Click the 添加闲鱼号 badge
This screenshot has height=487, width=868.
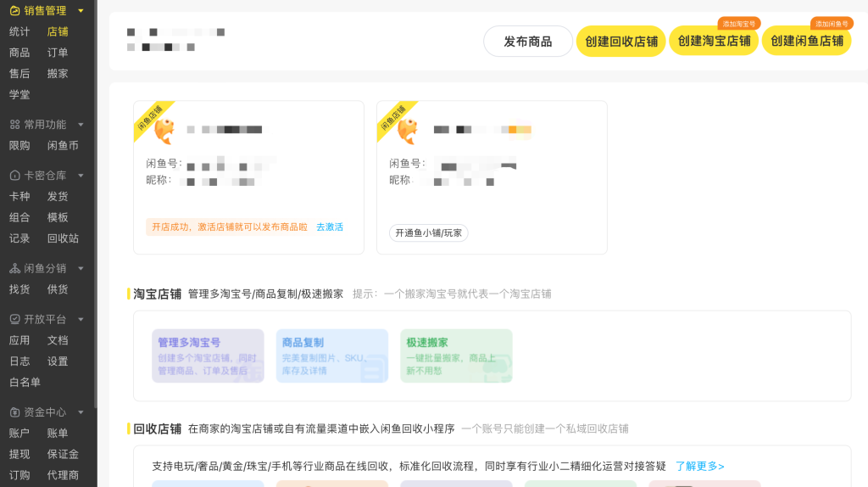(832, 24)
